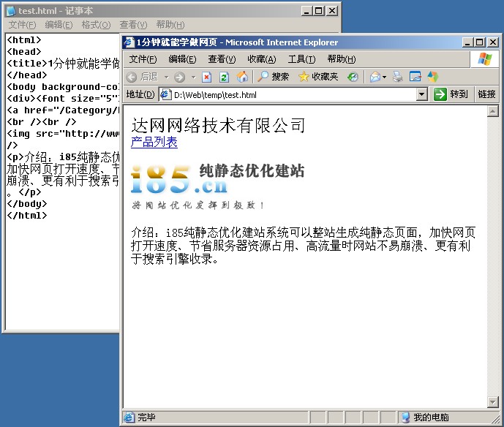Click the Mail envelope icon in IE toolbar
Viewport: 504px width, 427px height.
375,77
